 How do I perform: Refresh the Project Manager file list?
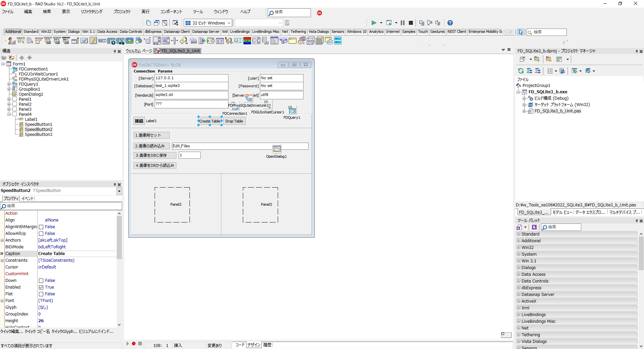[521, 71]
